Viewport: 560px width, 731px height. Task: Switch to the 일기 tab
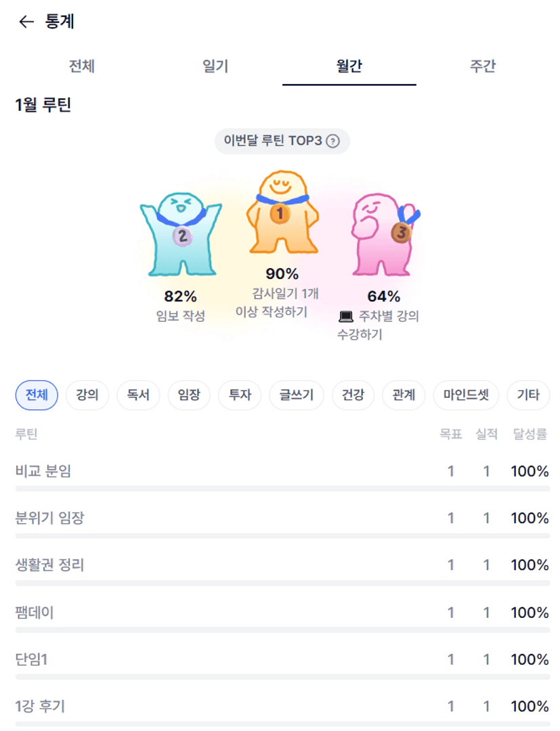(x=215, y=66)
